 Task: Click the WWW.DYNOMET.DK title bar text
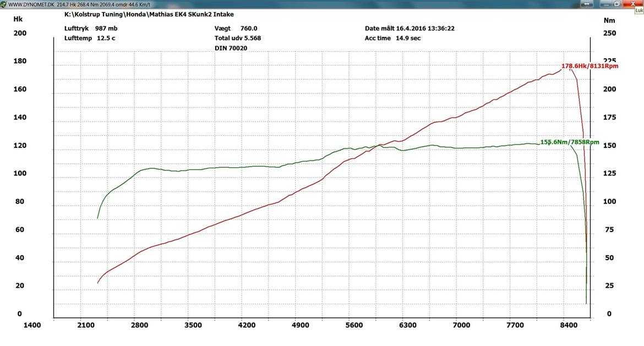click(31, 4)
